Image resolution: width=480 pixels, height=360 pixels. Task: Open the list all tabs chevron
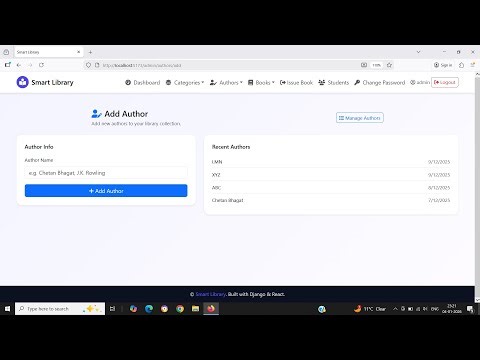[418, 52]
